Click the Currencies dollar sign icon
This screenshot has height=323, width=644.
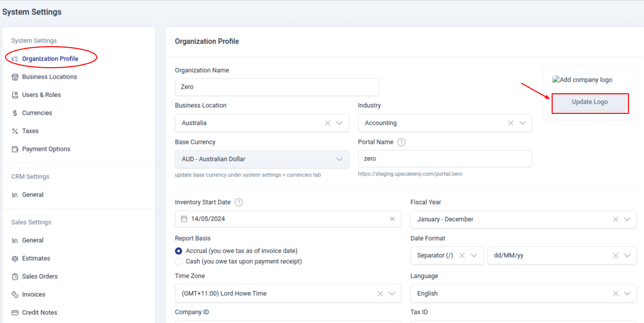(x=15, y=113)
